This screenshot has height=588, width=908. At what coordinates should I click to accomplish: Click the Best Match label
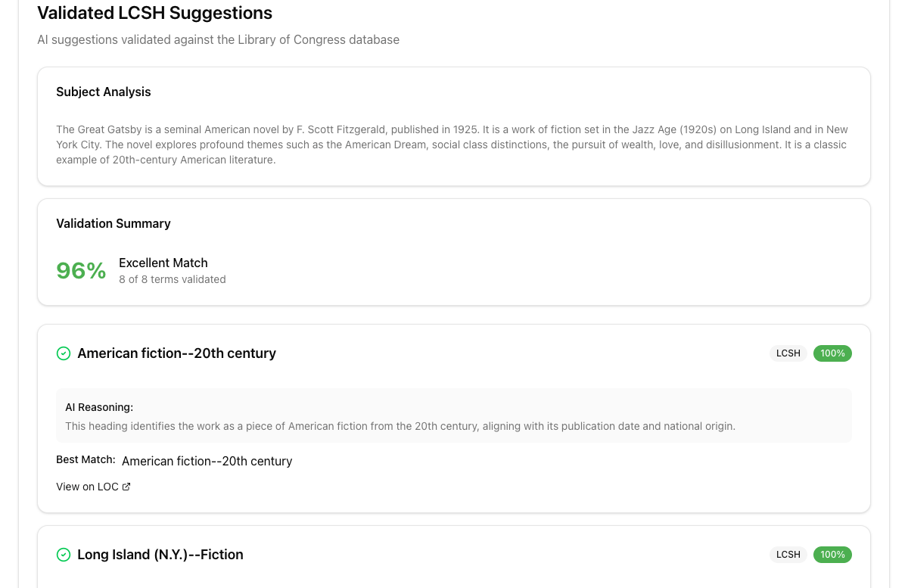pyautogui.click(x=86, y=459)
